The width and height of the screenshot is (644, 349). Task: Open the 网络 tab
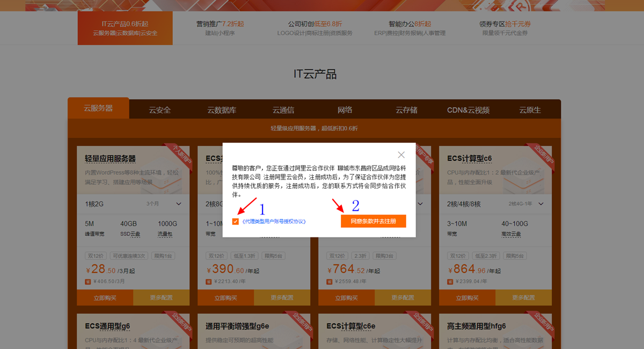[x=345, y=110]
